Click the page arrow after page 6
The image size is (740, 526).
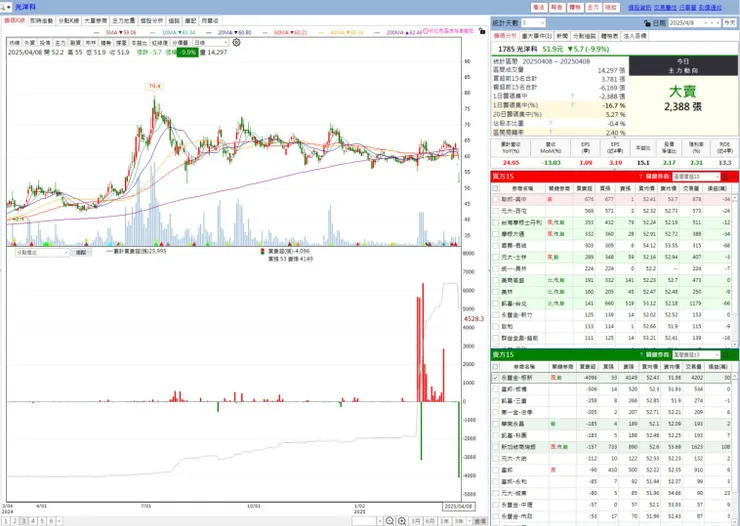(x=59, y=521)
